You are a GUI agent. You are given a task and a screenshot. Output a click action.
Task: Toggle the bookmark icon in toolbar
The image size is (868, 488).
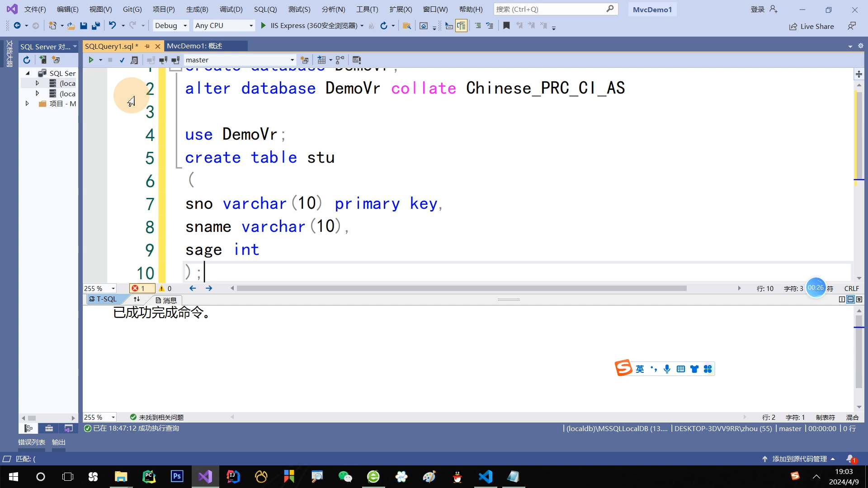tap(506, 26)
